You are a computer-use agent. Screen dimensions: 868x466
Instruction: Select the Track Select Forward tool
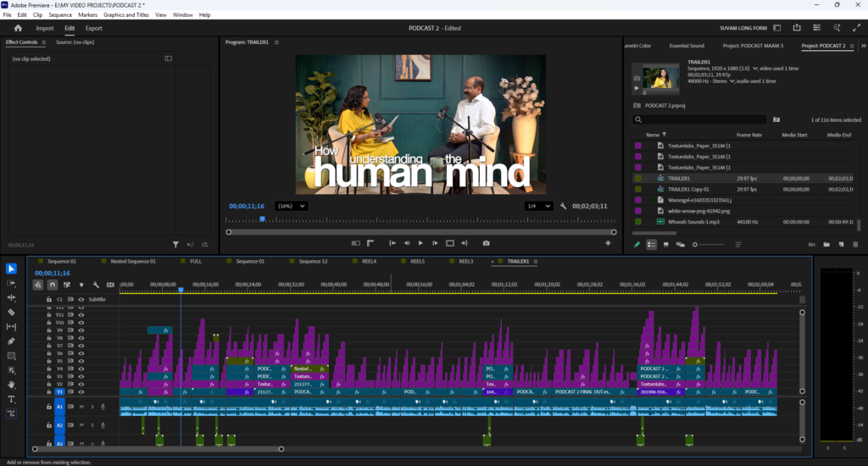click(x=11, y=283)
